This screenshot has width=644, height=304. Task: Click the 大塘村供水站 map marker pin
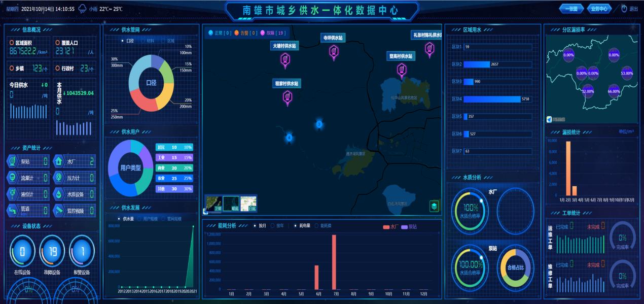click(x=285, y=60)
